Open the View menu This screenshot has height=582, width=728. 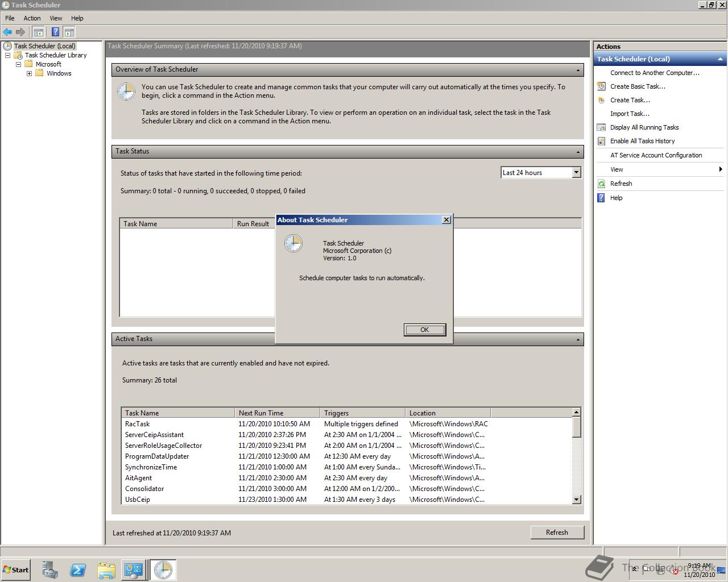[56, 18]
